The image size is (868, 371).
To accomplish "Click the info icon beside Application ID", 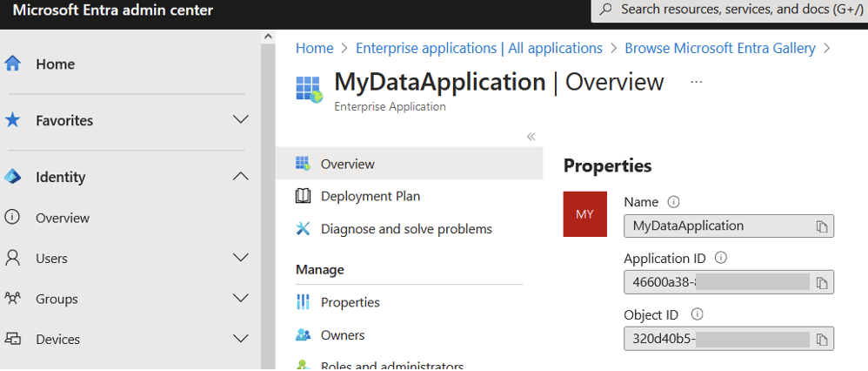I will (x=721, y=258).
